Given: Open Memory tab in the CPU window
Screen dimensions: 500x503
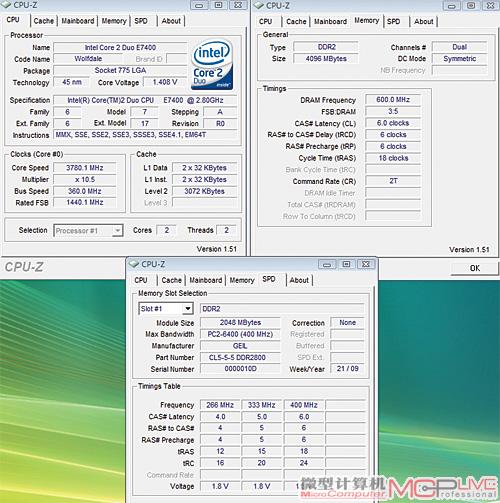Looking at the screenshot, I should click(114, 21).
